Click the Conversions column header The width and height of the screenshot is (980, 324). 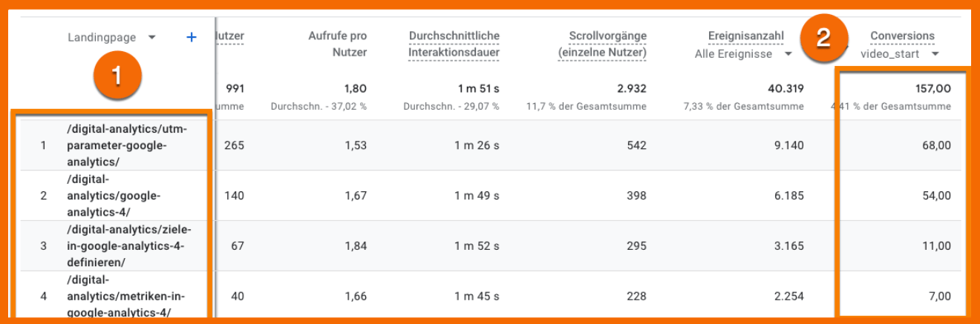[x=902, y=36]
